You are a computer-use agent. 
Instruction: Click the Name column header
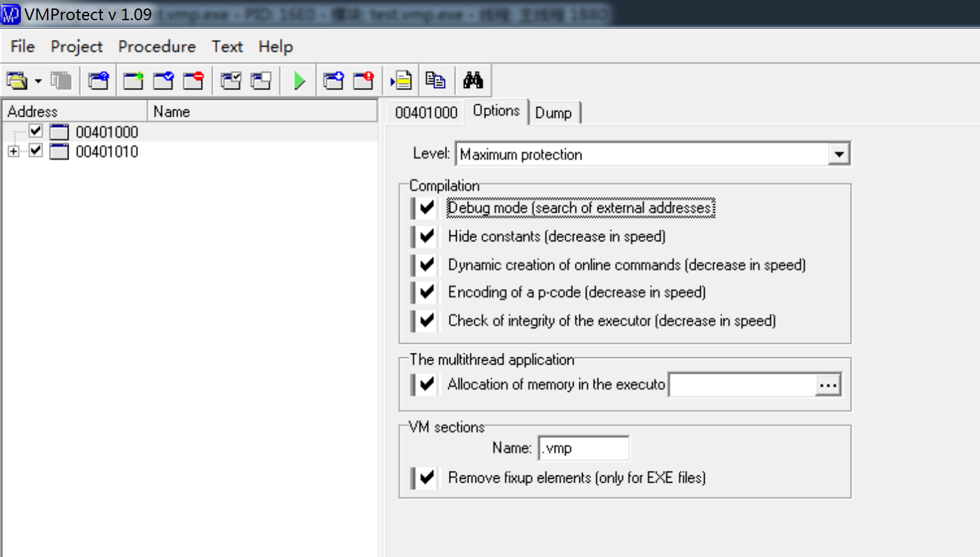[x=262, y=112]
